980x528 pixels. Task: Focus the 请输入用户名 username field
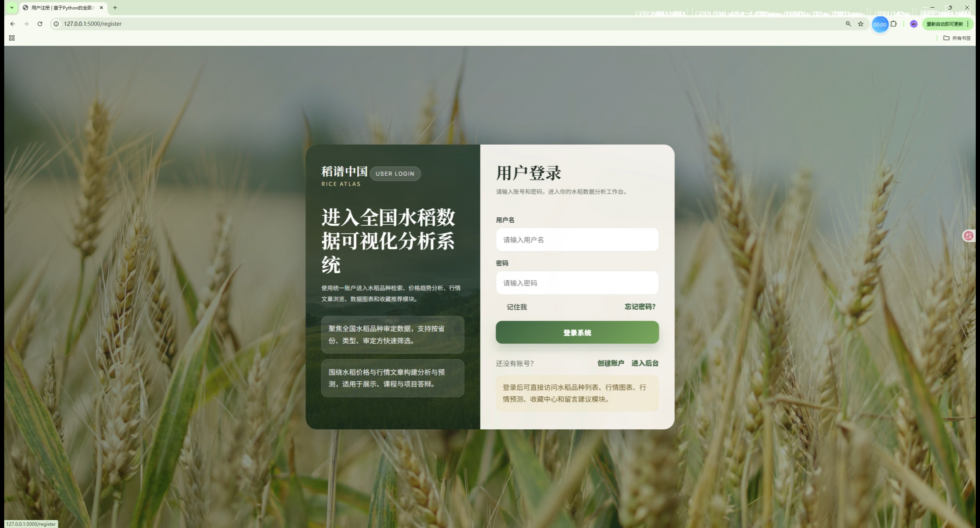click(577, 240)
